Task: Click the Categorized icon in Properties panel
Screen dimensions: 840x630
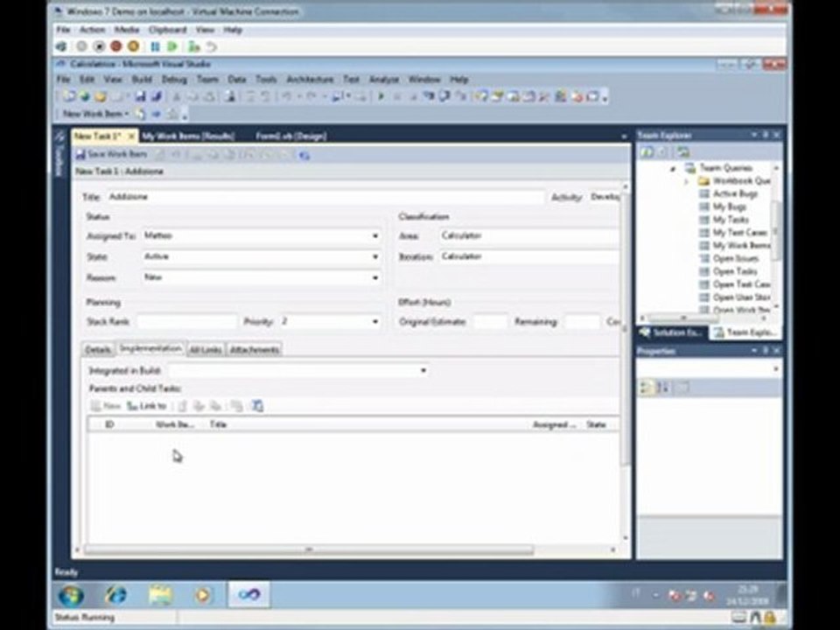Action: pos(647,388)
